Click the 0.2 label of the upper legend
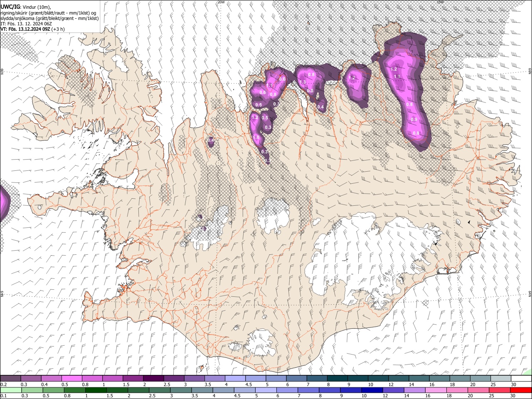This screenshot has height=399, width=532. [x=3, y=384]
